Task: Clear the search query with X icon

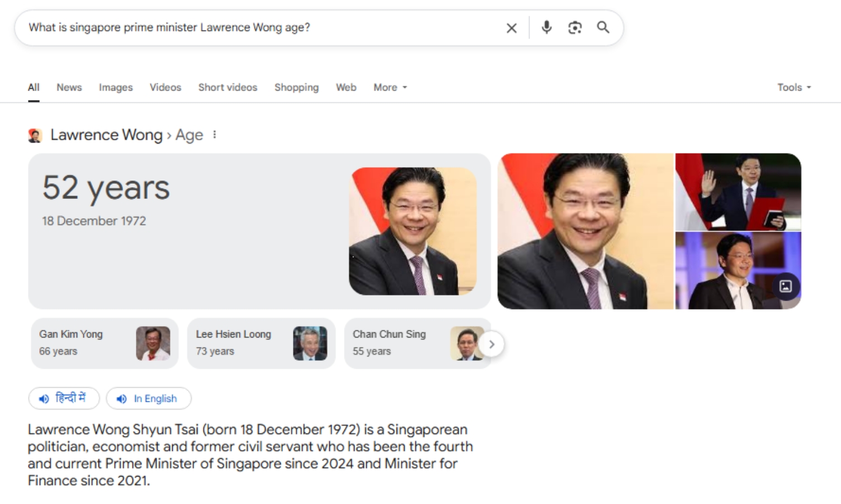Action: (511, 28)
